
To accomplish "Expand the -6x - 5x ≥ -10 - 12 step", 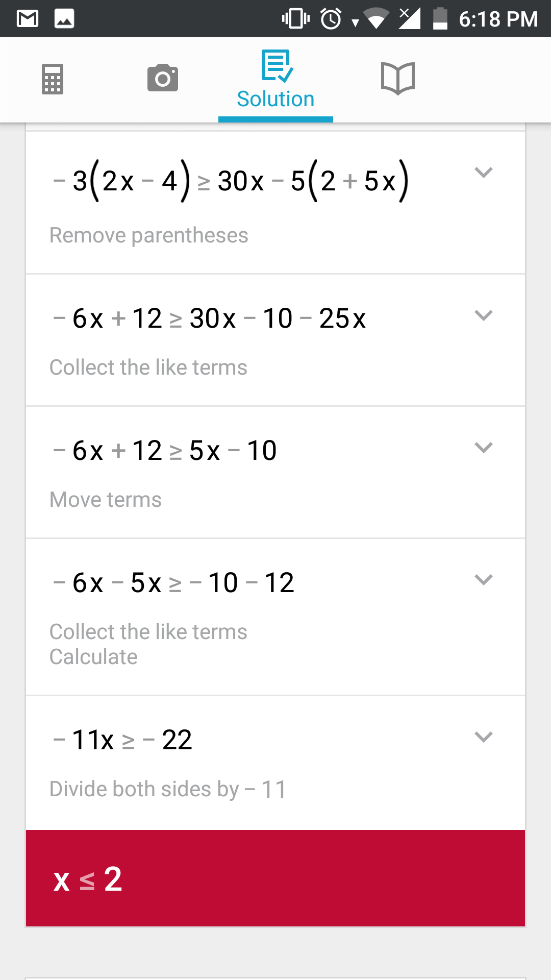I will (483, 580).
